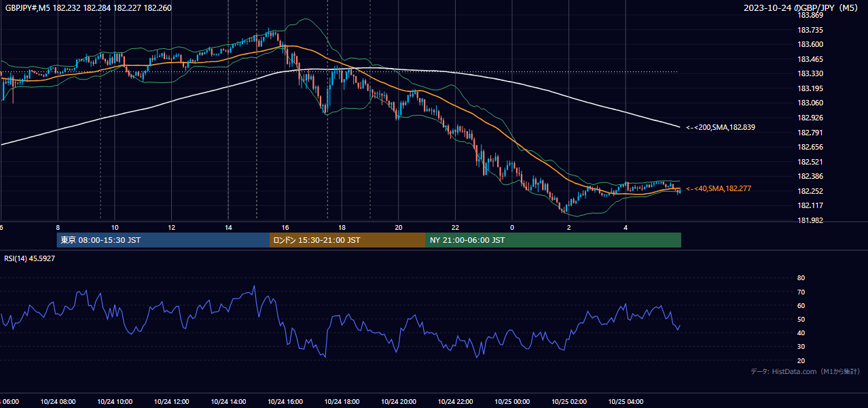Click the RSI 80 level label

click(801, 278)
